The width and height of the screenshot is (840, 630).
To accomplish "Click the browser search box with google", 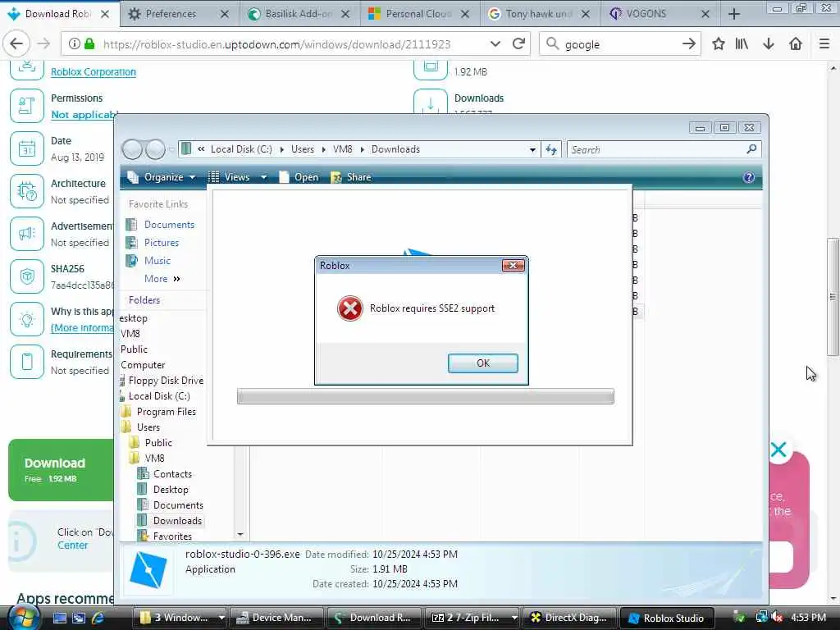I will pyautogui.click(x=619, y=44).
